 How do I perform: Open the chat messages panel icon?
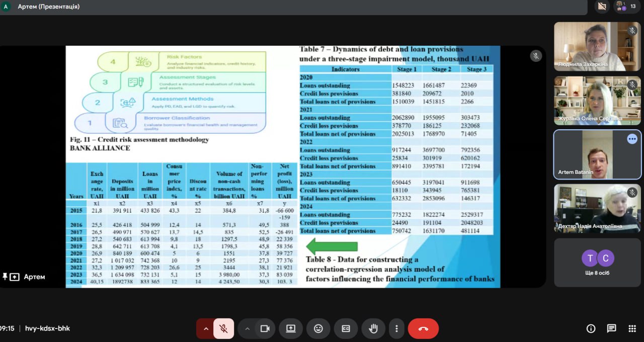pyautogui.click(x=611, y=328)
